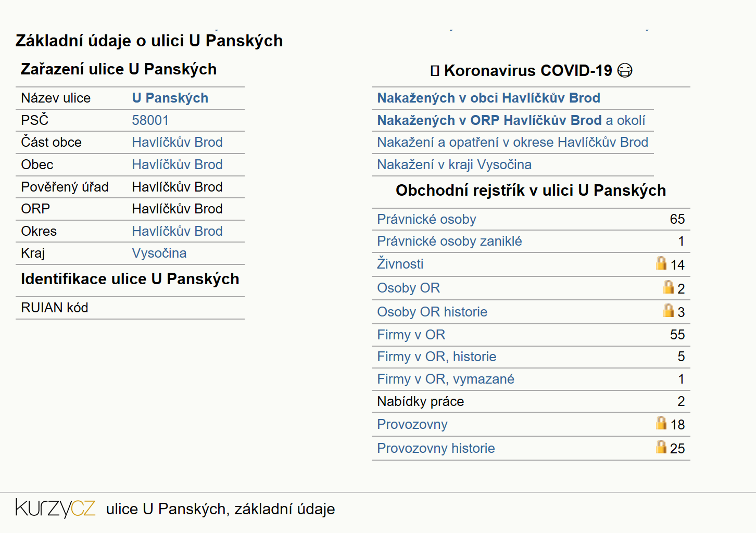Viewport: 756px width, 533px height.
Task: Click the lock icon beside Živnosti
Action: 661,263
